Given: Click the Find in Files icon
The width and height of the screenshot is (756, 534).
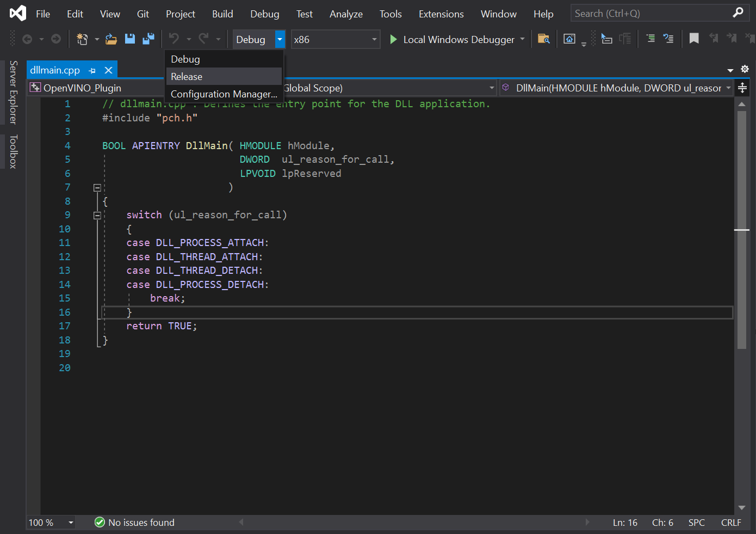Looking at the screenshot, I should [x=543, y=39].
